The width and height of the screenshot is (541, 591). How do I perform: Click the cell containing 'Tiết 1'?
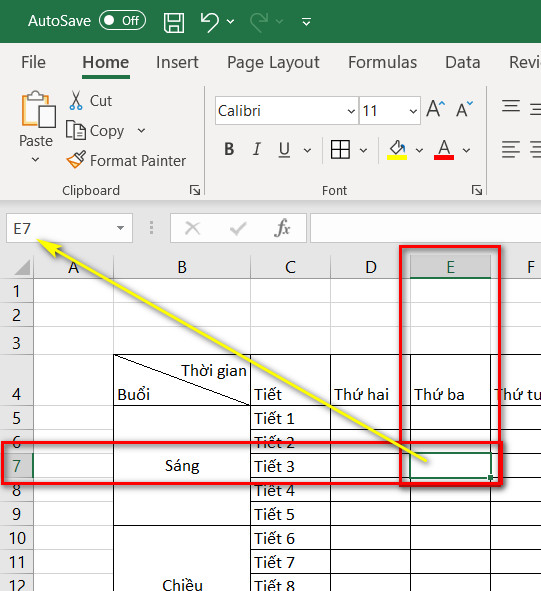click(x=290, y=418)
